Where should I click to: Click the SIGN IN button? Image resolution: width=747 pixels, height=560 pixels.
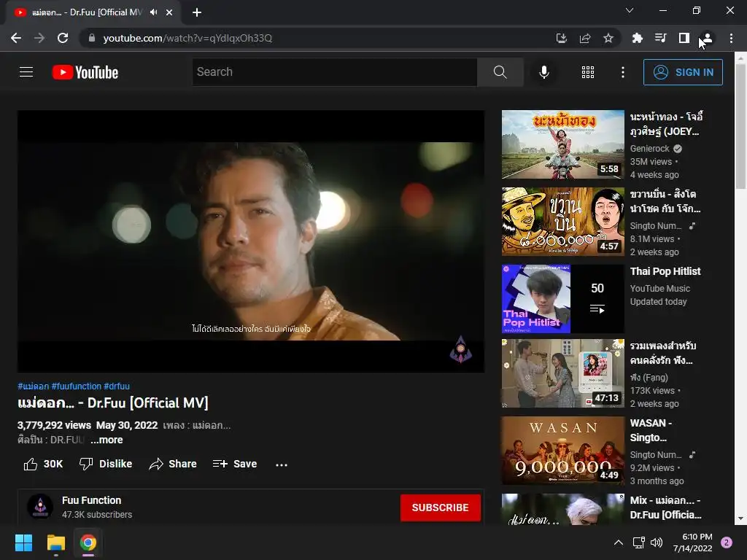tap(683, 72)
